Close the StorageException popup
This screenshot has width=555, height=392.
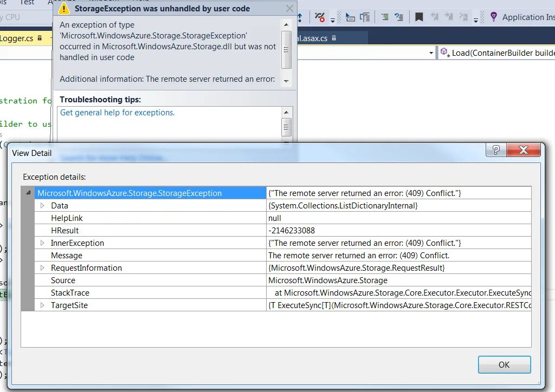click(x=289, y=9)
